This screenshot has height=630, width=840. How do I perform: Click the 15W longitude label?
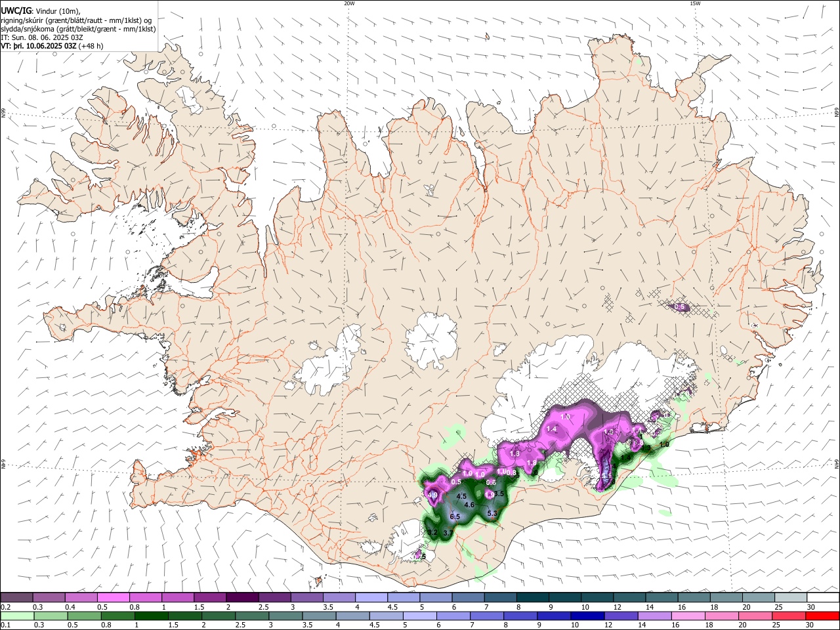694,3
